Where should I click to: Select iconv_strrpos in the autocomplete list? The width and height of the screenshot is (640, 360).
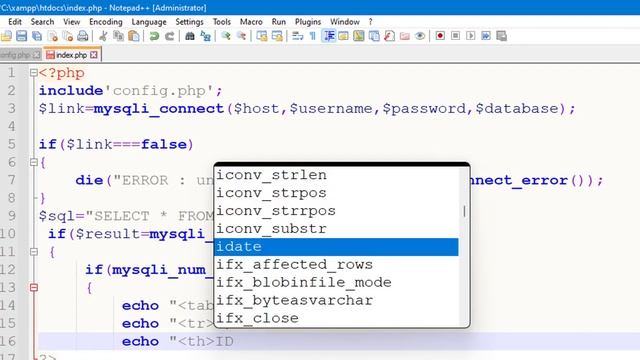[x=336, y=211]
